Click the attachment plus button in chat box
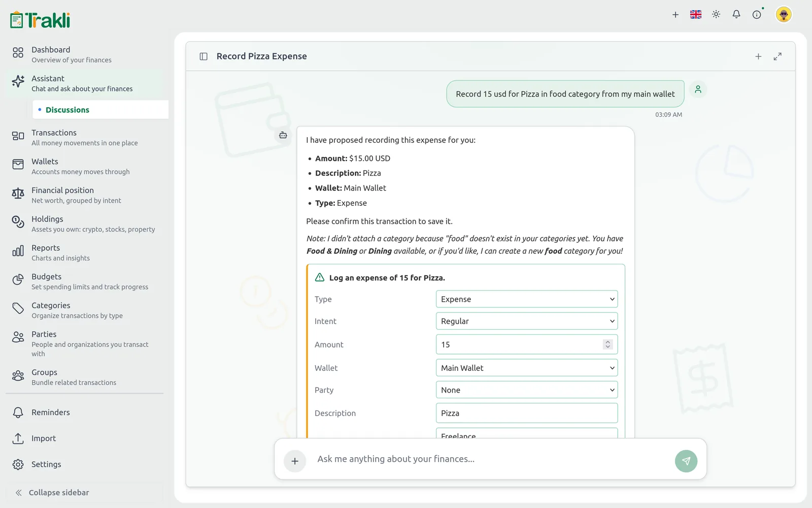Screen dimensions: 812x508 [295, 461]
